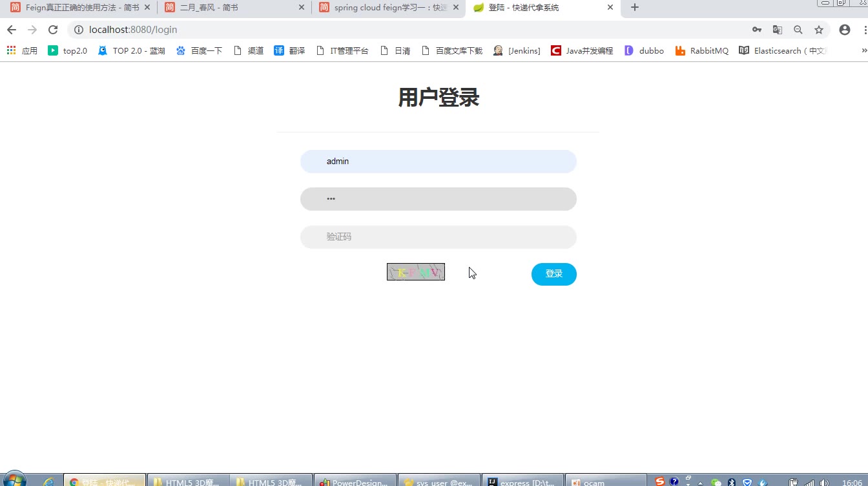Open the zoom magnifier icon in address bar
Viewport: 868px width, 486px height.
[x=798, y=30]
